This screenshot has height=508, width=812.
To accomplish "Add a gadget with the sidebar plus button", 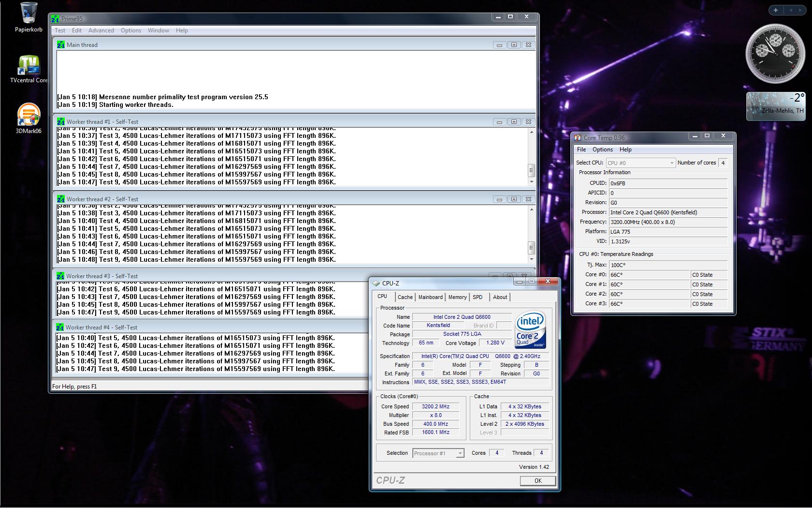I will point(776,10).
